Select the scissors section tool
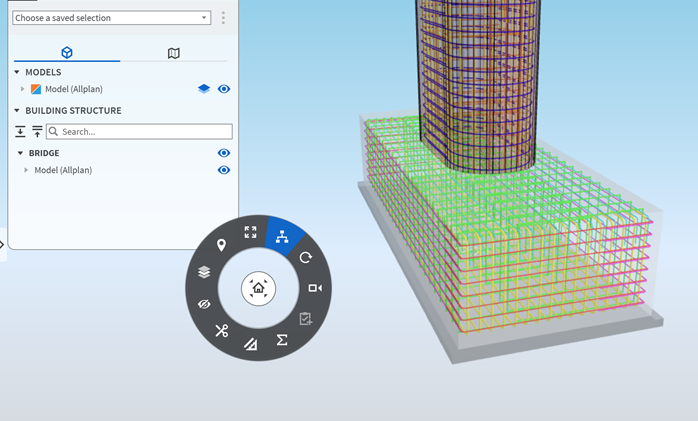The image size is (698, 421). tap(221, 330)
